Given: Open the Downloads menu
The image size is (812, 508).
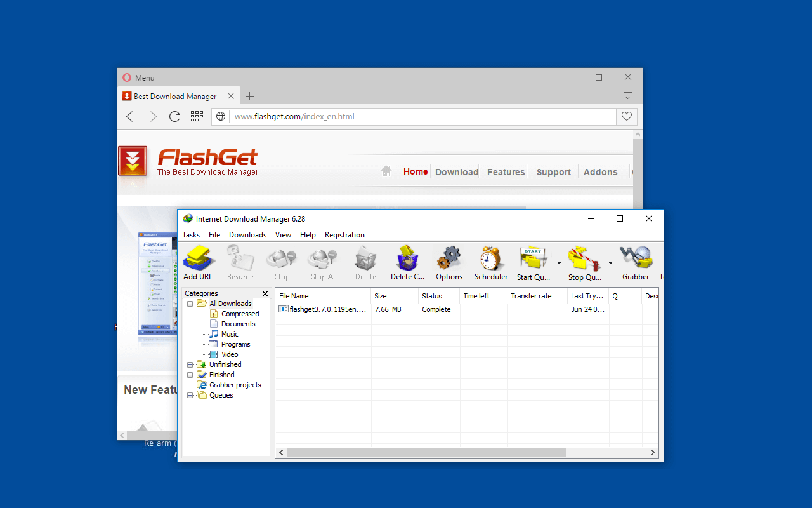Looking at the screenshot, I should point(247,235).
